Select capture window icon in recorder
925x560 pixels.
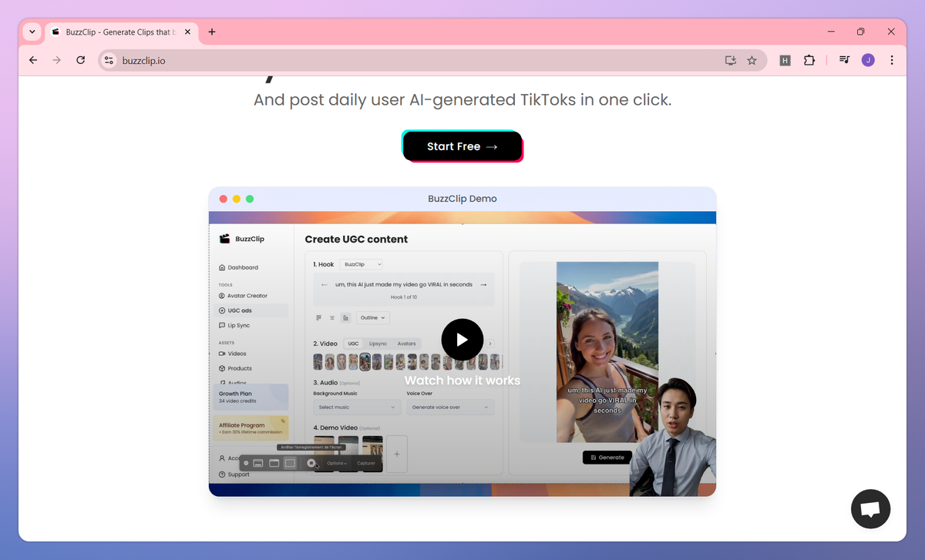click(x=274, y=463)
